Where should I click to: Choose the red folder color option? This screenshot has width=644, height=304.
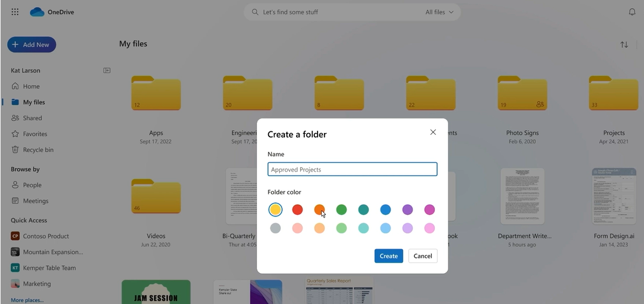point(297,209)
